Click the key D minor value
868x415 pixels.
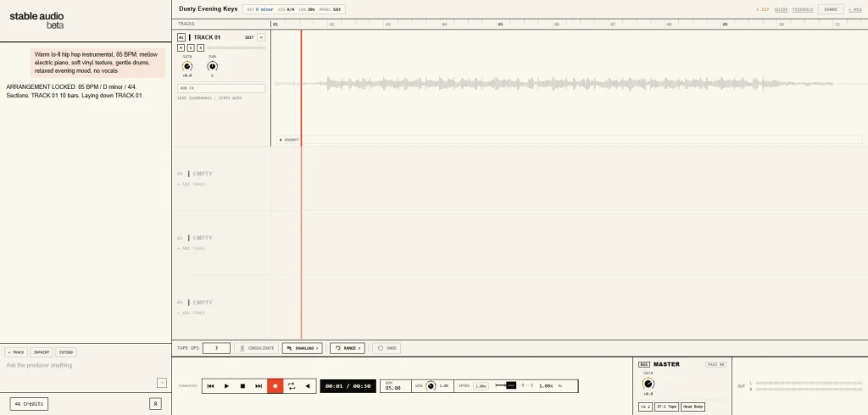264,9
